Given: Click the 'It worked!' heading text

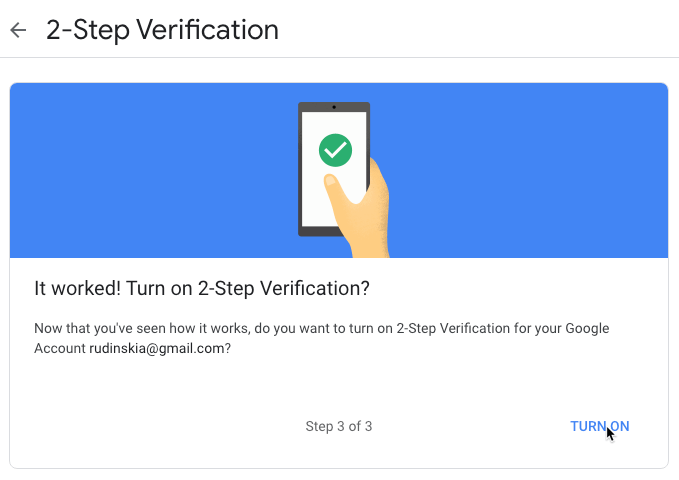Looking at the screenshot, I should pos(78,288).
